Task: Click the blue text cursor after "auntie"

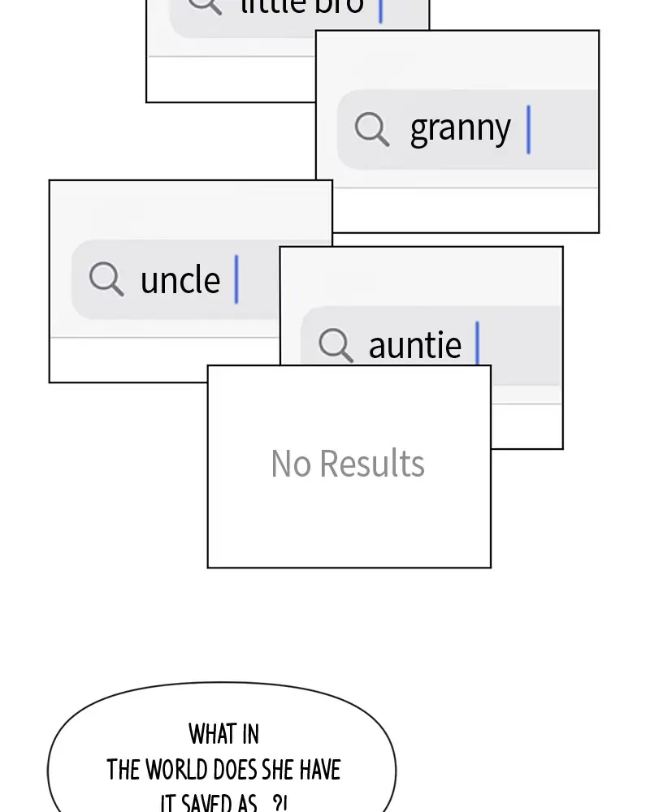Action: (478, 343)
